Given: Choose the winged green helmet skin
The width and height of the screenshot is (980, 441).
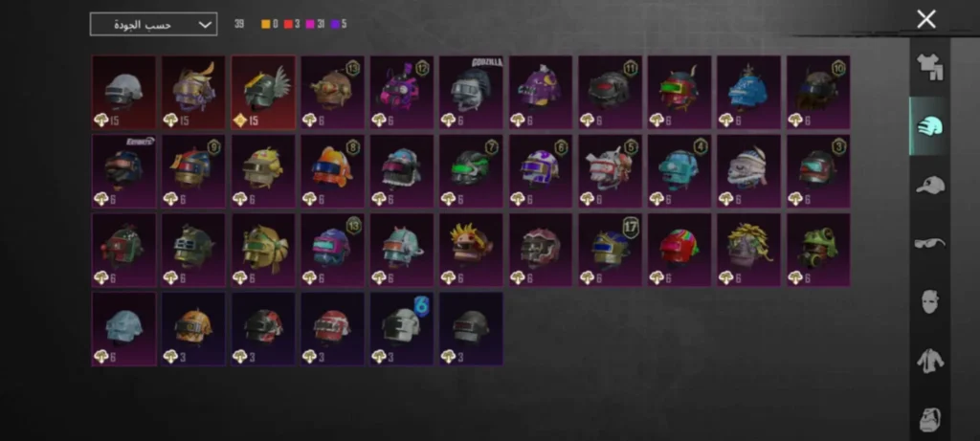Looking at the screenshot, I should click(x=263, y=93).
